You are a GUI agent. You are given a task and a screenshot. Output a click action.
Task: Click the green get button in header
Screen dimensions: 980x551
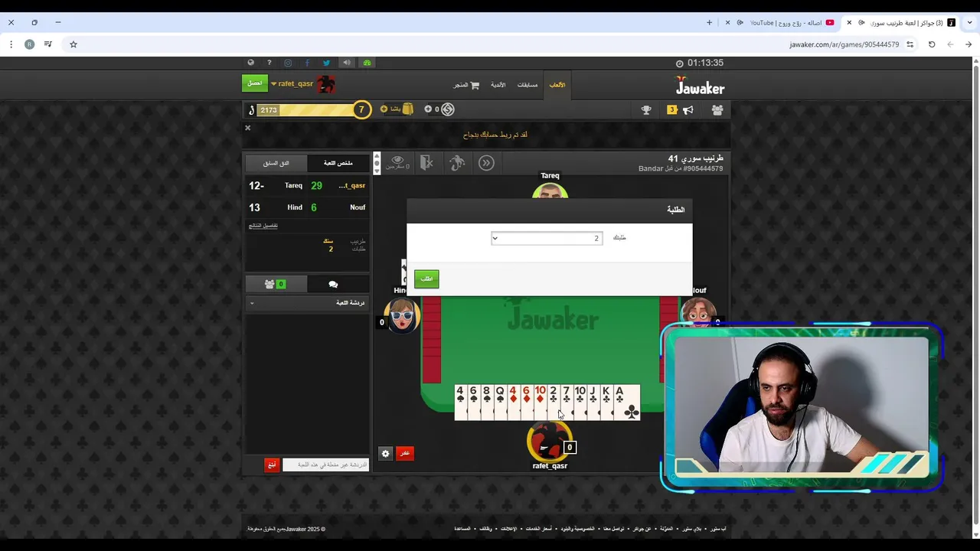[x=255, y=83]
